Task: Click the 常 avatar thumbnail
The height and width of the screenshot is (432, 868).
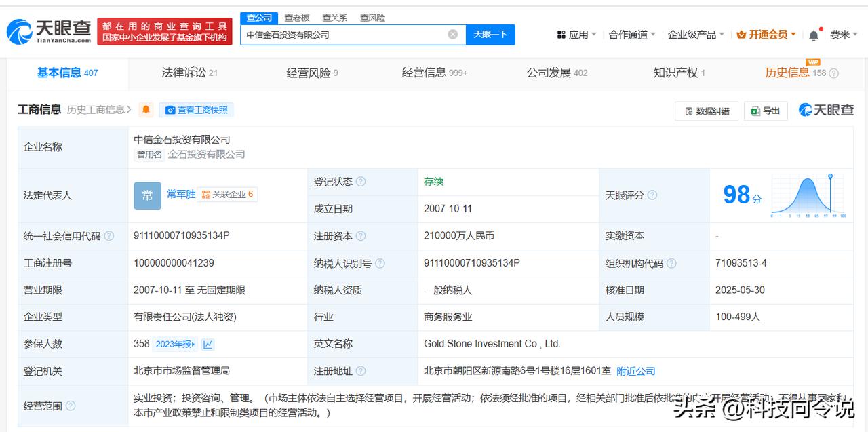Action: pos(147,195)
